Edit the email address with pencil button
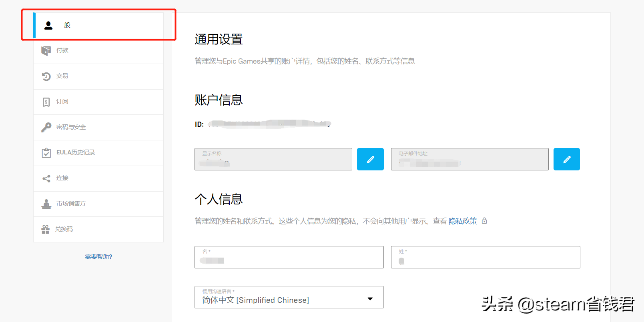The image size is (644, 322). click(x=566, y=159)
